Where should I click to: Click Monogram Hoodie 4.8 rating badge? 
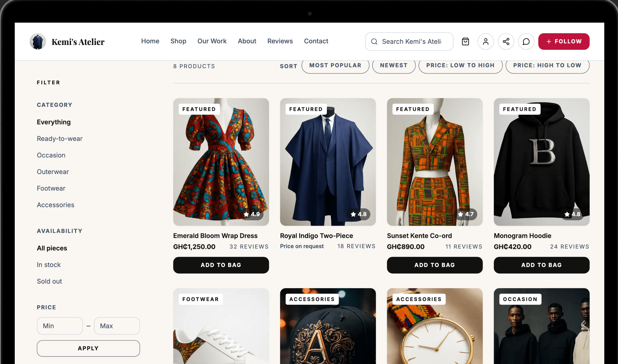tap(572, 214)
